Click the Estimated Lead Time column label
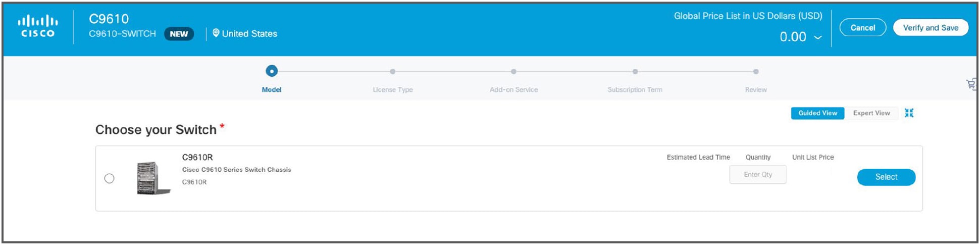Screen dimensions: 980x245 click(698, 157)
